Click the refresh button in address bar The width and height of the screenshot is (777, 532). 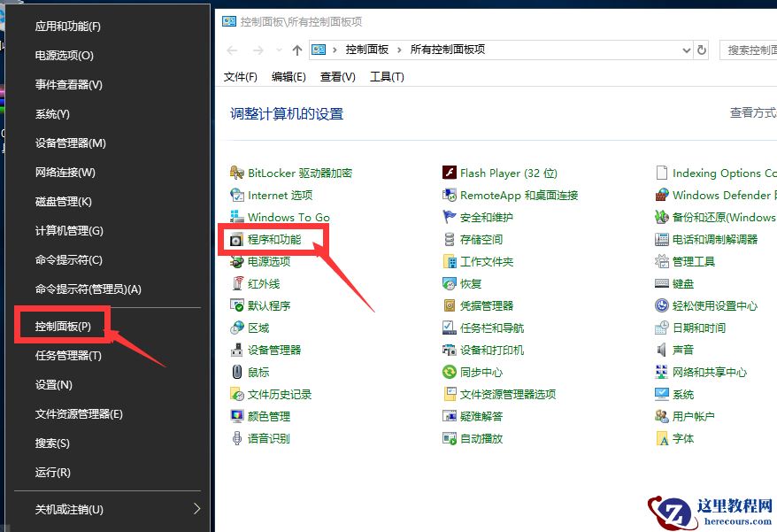[702, 50]
